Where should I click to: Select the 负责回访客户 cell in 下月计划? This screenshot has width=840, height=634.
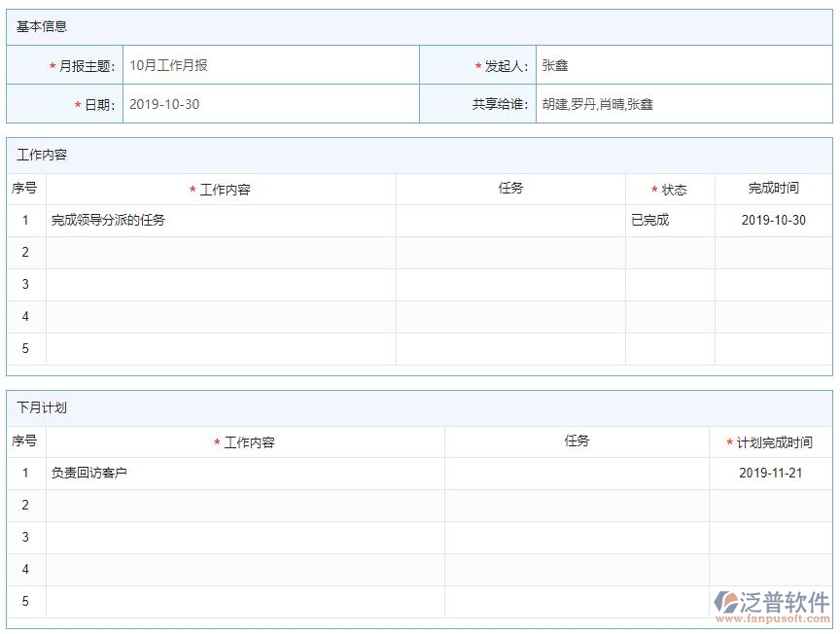[x=245, y=474]
